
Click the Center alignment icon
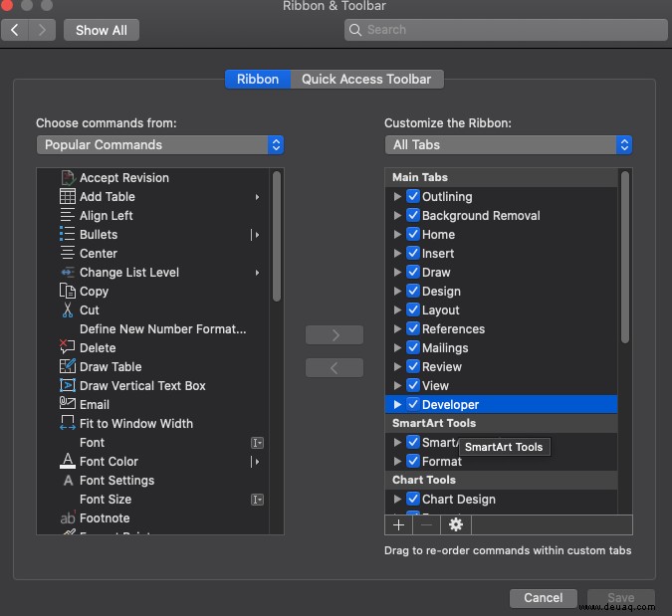click(68, 253)
